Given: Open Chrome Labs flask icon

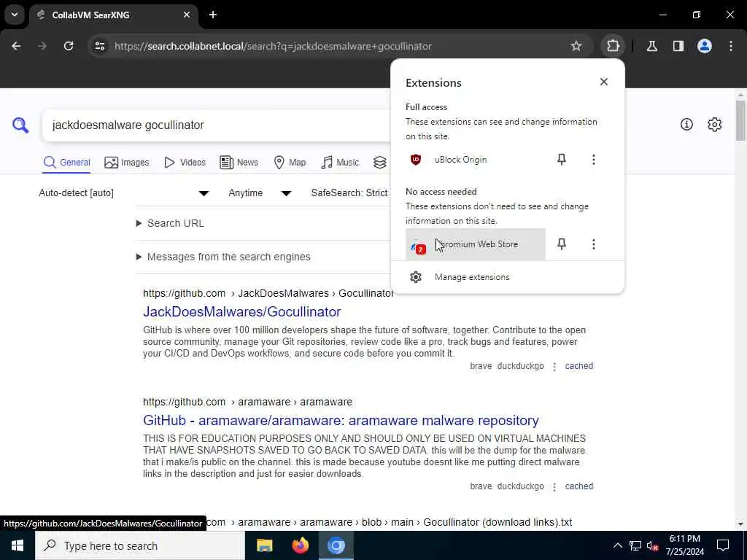Looking at the screenshot, I should pyautogui.click(x=652, y=46).
